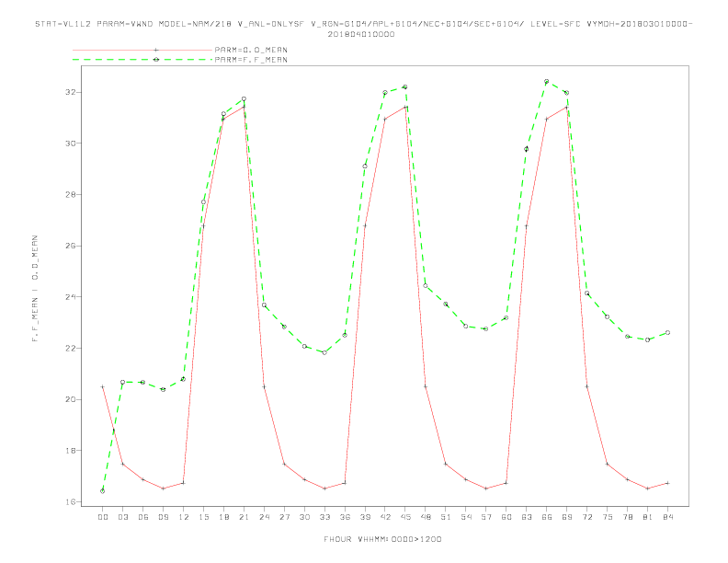728x563 pixels.
Task: Select the green dashed legend line sample
Action: tap(142, 60)
